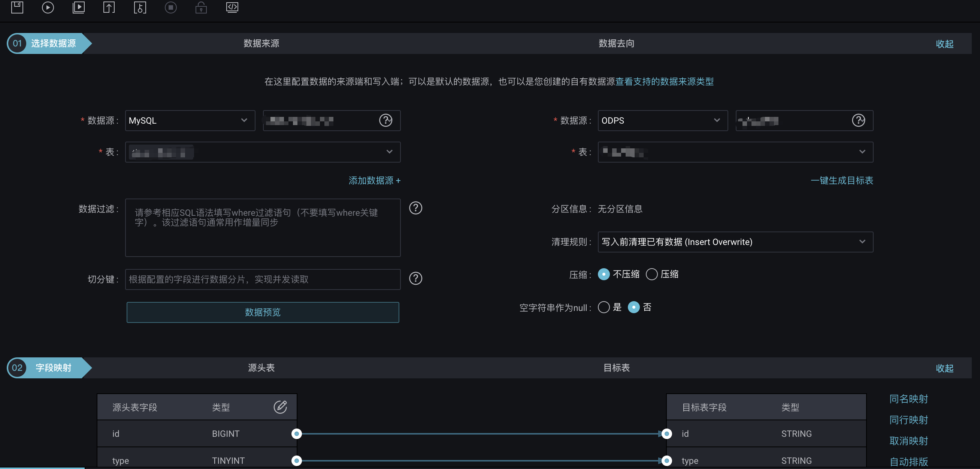The width and height of the screenshot is (980, 469).
Task: Select the 不压缩 compression radio button
Action: tap(604, 274)
